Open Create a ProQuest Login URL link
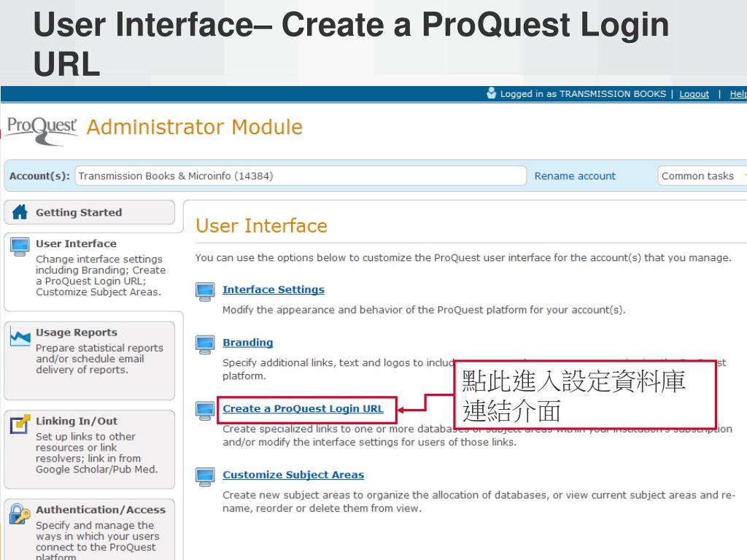 tap(303, 408)
